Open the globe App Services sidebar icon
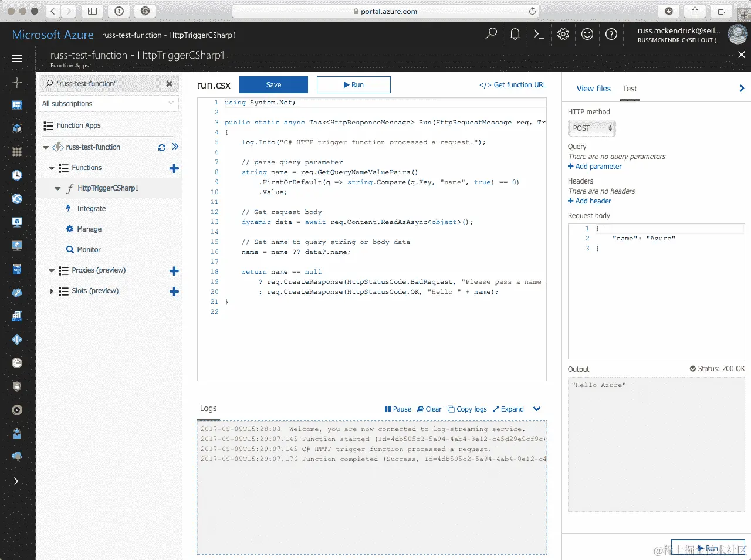751x560 pixels. [17, 199]
